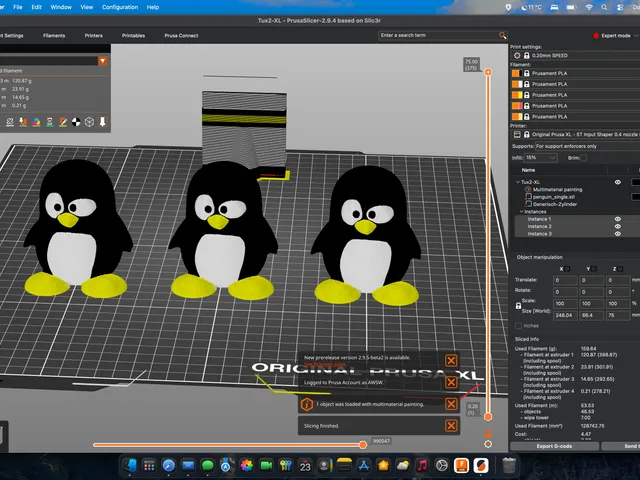
Task: Close the Slicing finished notification
Action: (x=451, y=426)
